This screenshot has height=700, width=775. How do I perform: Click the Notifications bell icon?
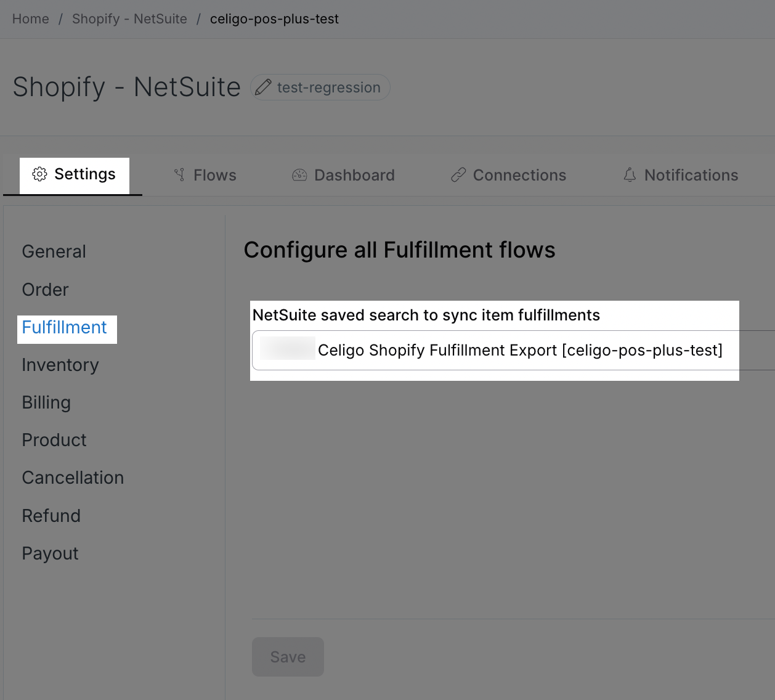tap(630, 175)
